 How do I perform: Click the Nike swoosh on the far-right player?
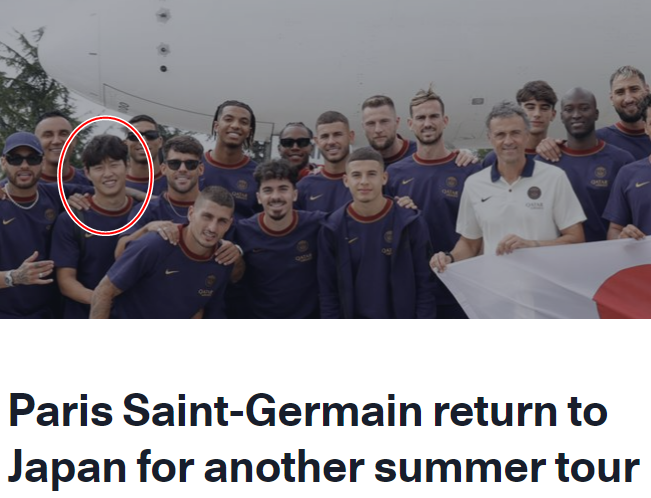coord(642,184)
